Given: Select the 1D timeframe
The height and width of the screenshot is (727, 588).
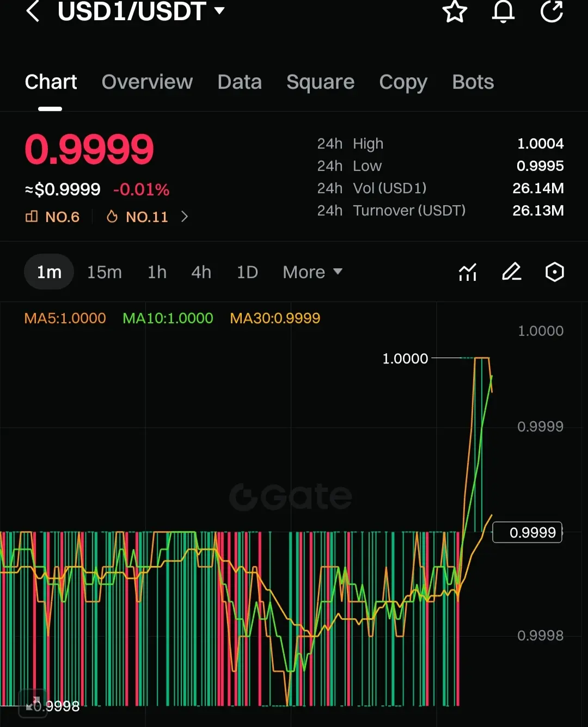Looking at the screenshot, I should (x=247, y=272).
